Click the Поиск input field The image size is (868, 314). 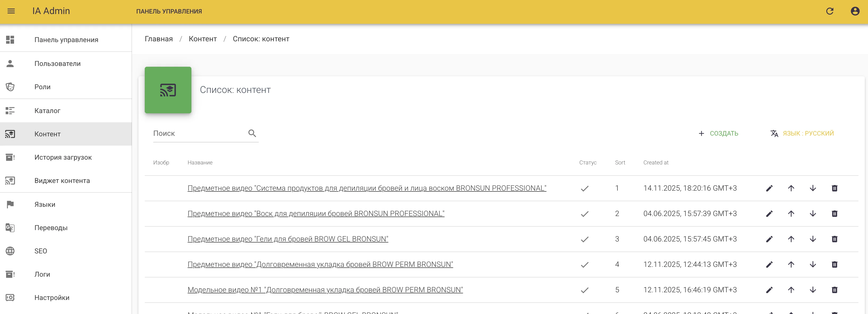coord(199,133)
